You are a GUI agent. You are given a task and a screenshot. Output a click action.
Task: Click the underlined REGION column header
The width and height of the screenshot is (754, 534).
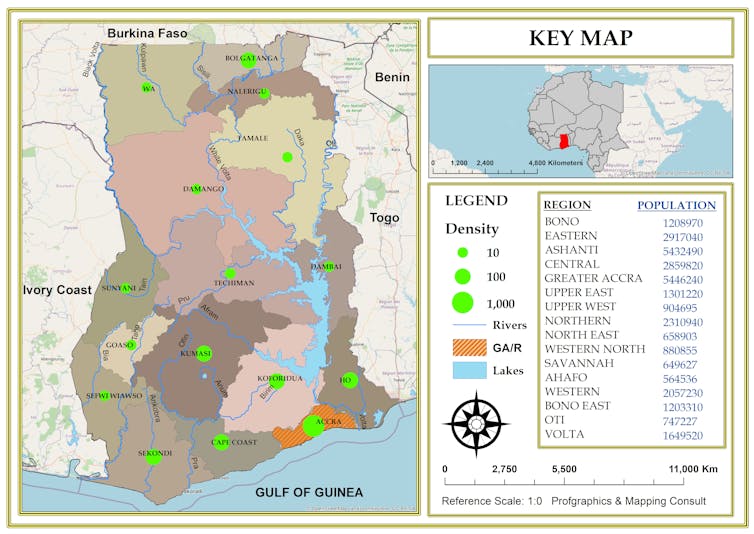[x=567, y=205]
